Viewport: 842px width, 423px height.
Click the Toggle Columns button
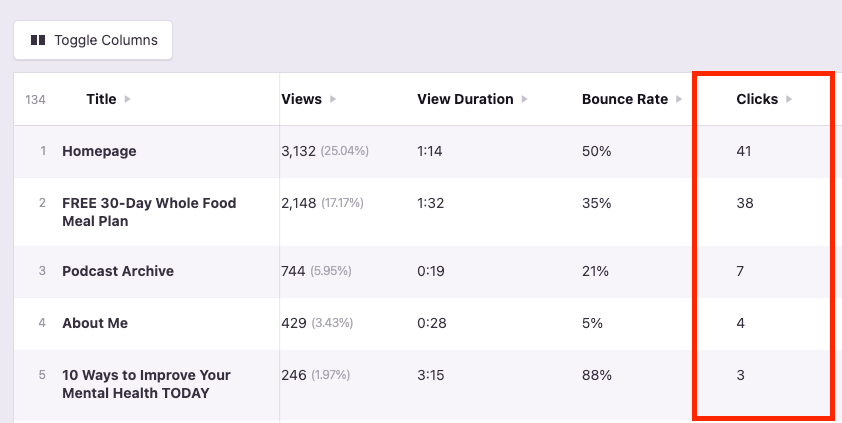pyautogui.click(x=93, y=40)
